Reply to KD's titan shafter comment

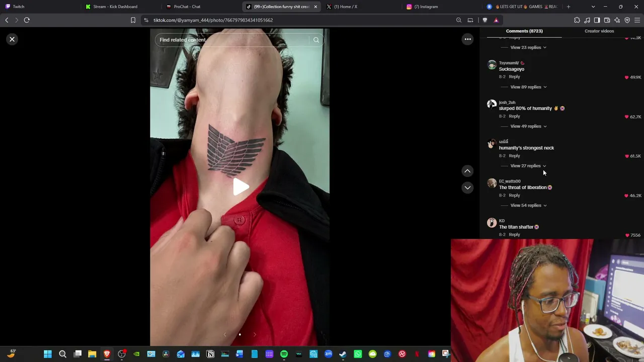[x=514, y=234]
